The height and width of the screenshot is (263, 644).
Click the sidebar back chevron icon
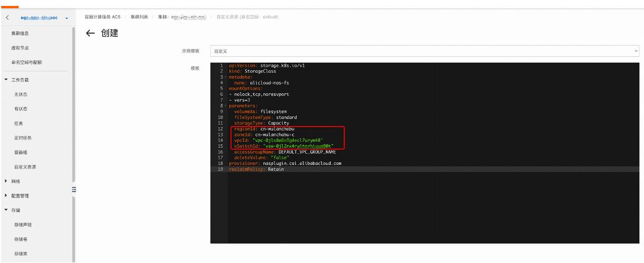pyautogui.click(x=8, y=18)
